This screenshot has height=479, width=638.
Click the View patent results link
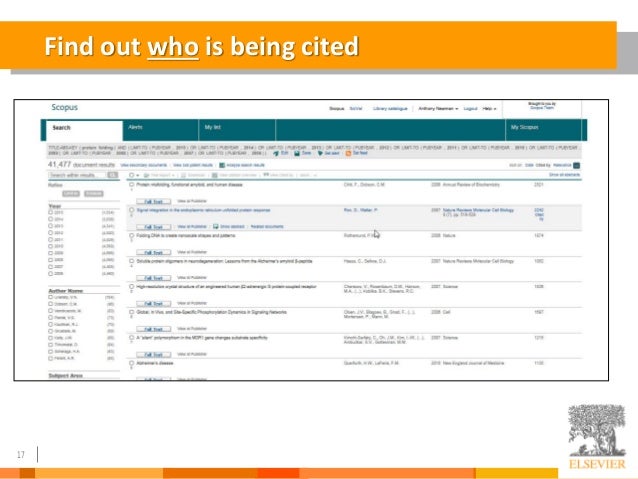[x=193, y=165]
